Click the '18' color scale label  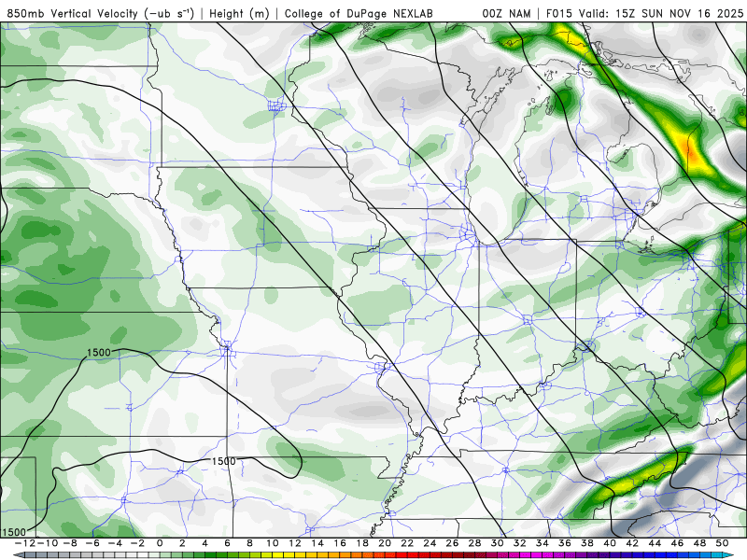pyautogui.click(x=362, y=543)
